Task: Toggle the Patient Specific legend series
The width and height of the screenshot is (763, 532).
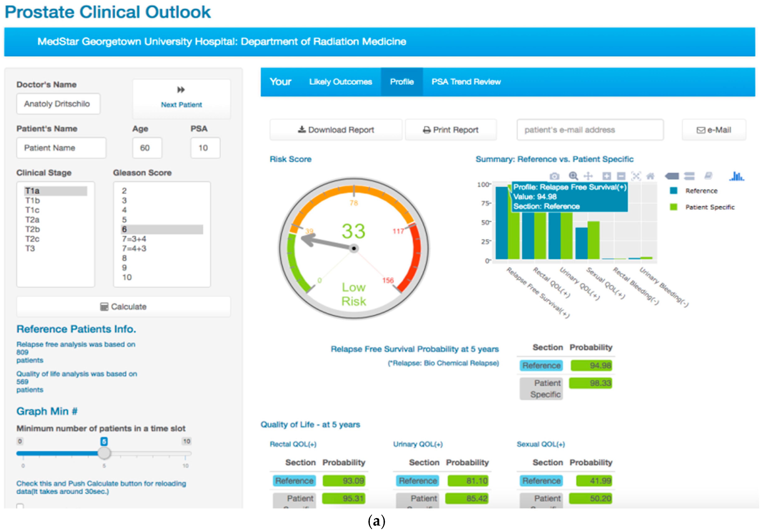Action: click(x=710, y=207)
